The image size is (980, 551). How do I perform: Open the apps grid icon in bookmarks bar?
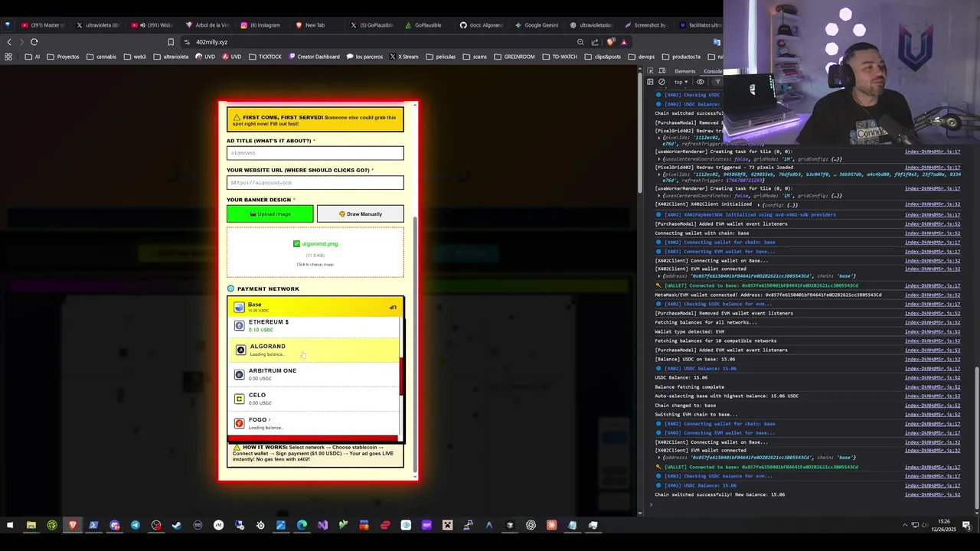pyautogui.click(x=9, y=57)
